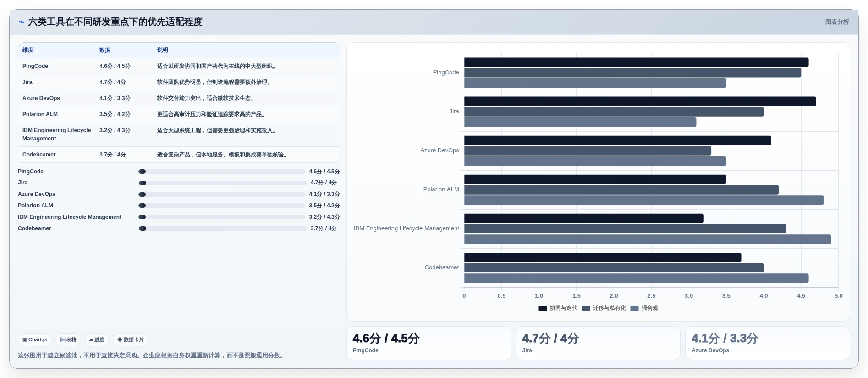
Task: Click the Jira 协同与迭代 chart bar
Action: pos(640,101)
